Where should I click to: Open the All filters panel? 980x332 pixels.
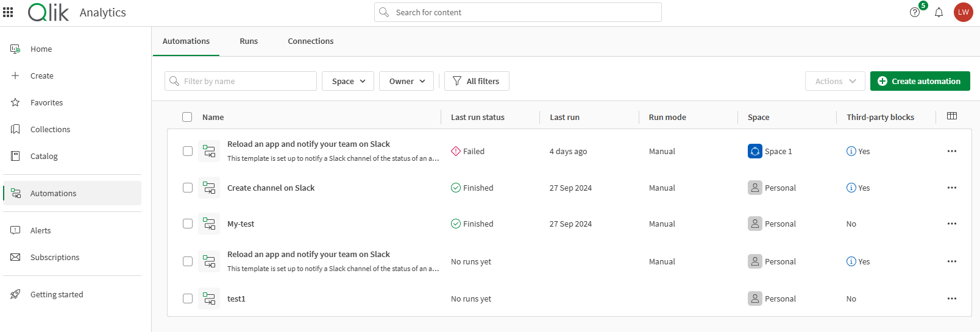coord(477,81)
